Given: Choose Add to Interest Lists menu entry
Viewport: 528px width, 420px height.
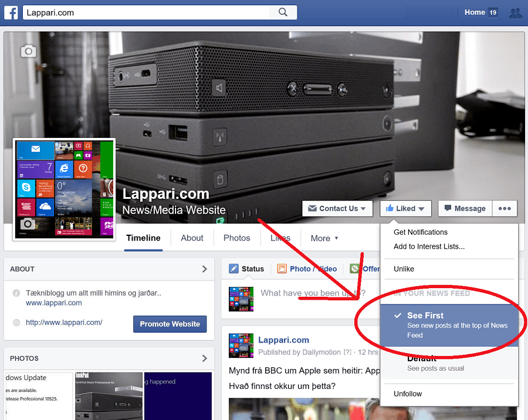Looking at the screenshot, I should tap(429, 246).
